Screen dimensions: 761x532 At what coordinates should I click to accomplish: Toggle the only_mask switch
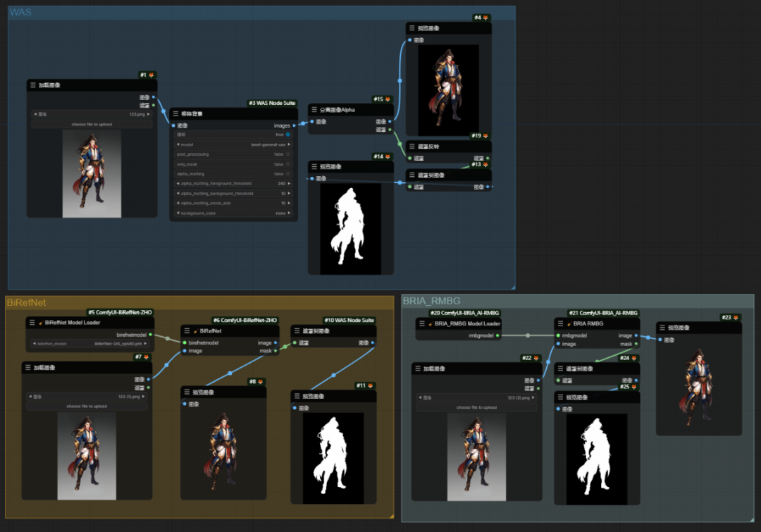click(287, 164)
